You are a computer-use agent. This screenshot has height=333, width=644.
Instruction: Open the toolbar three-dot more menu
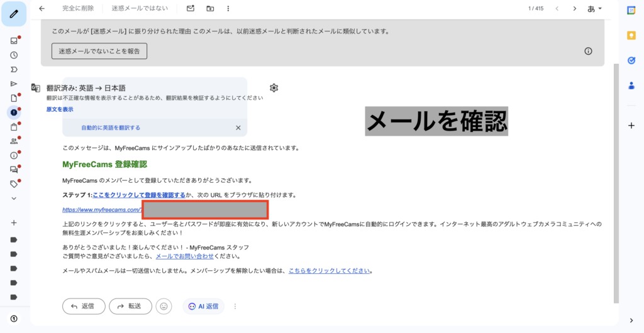tap(228, 9)
